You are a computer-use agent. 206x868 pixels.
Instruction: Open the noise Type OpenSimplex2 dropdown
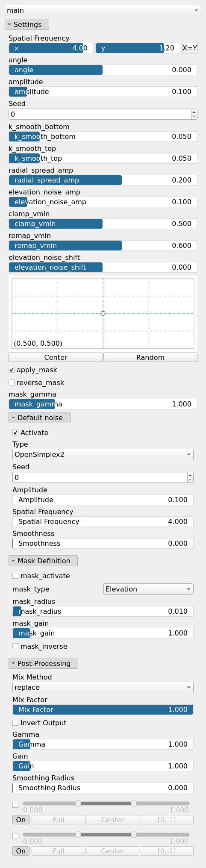(103, 454)
